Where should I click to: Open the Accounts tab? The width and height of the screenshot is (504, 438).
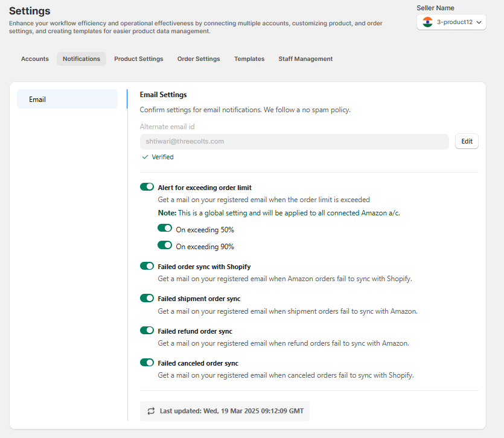pyautogui.click(x=35, y=59)
